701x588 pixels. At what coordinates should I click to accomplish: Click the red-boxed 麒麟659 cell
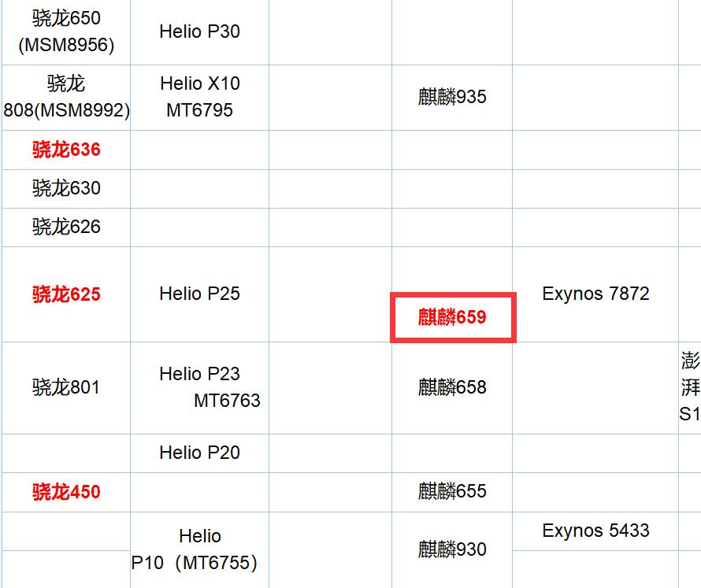point(452,317)
